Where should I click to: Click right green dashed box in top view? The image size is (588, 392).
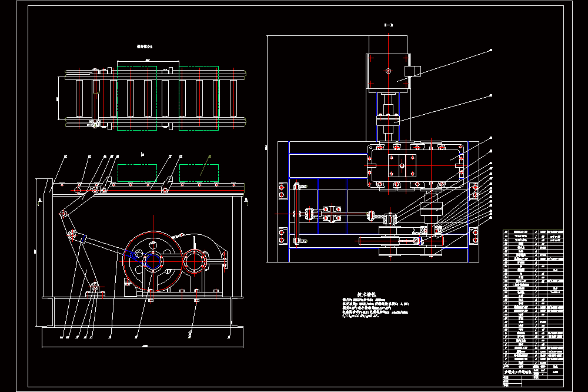(x=199, y=98)
